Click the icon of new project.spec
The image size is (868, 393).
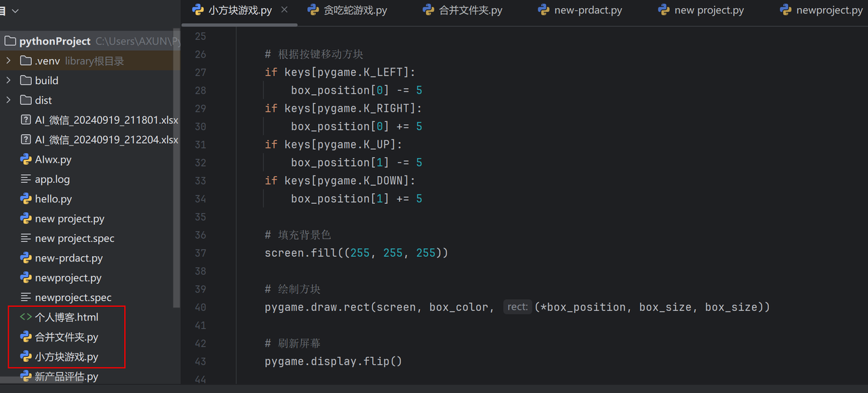[x=26, y=239]
